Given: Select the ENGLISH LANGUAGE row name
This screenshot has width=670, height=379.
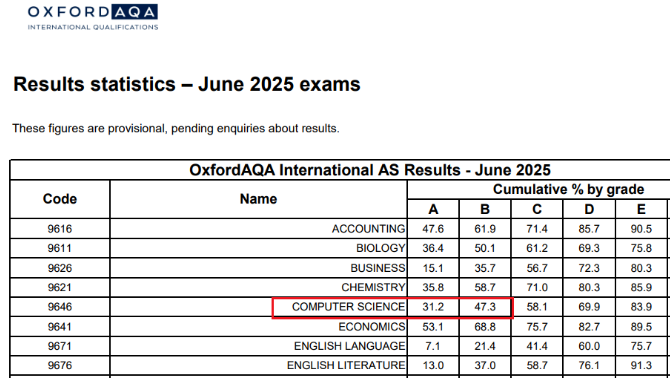Looking at the screenshot, I should click(349, 346).
